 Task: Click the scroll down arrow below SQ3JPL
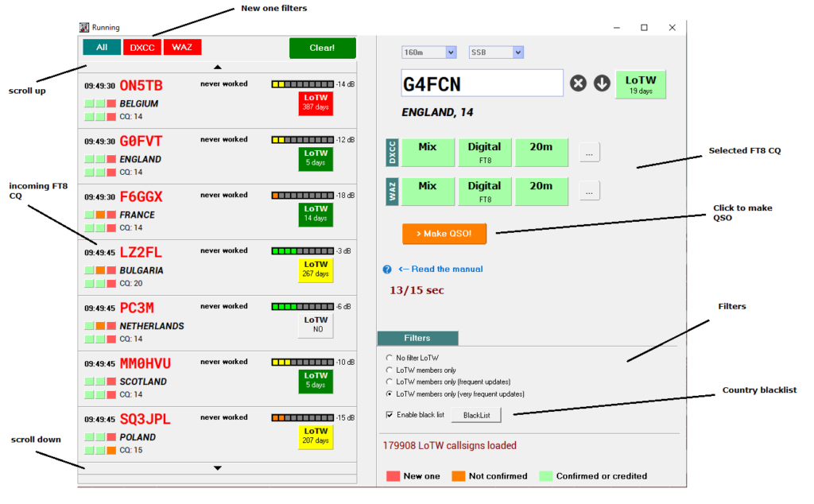219,467
